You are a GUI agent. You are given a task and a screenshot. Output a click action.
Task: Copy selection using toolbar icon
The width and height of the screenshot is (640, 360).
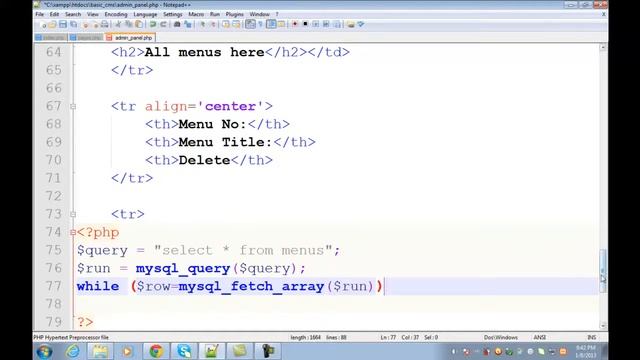pos(129,24)
